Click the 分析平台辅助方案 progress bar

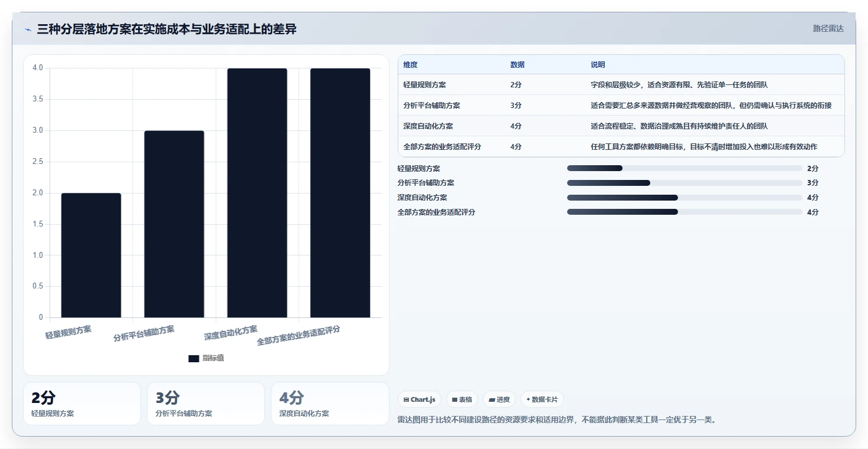[x=684, y=183]
